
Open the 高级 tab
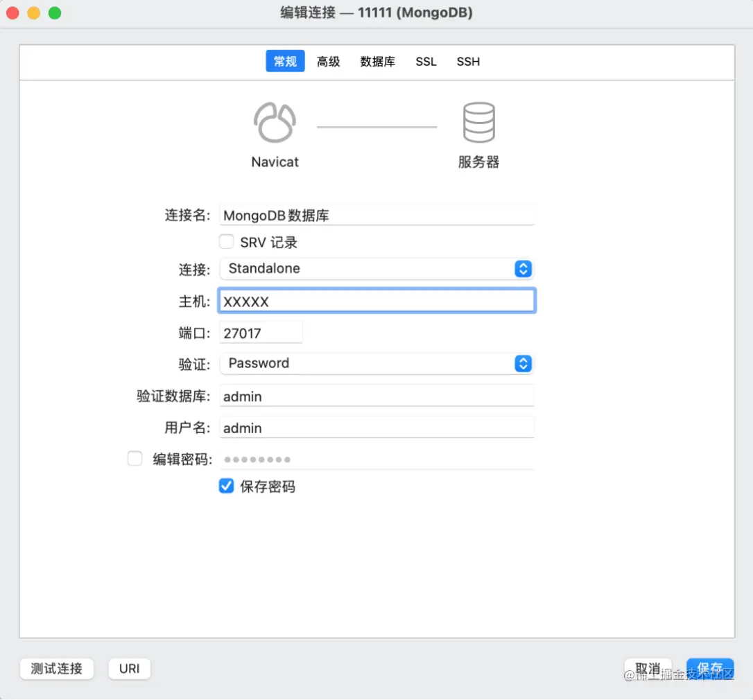click(329, 62)
